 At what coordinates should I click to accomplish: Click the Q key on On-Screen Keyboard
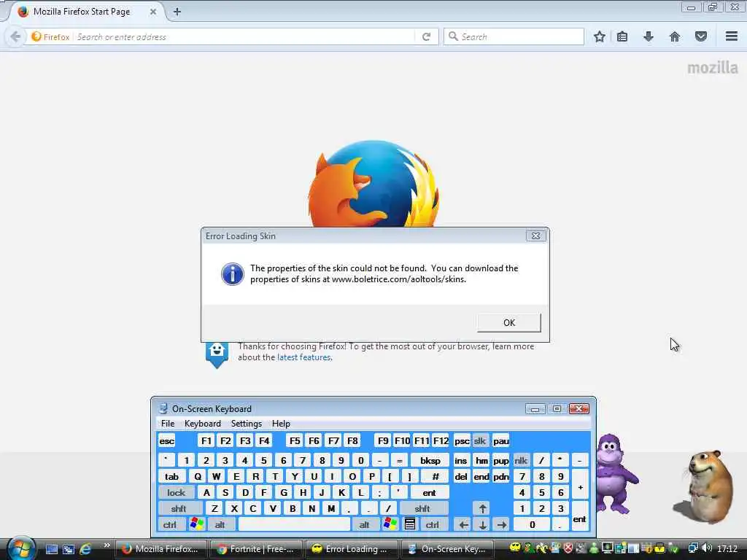click(x=198, y=477)
